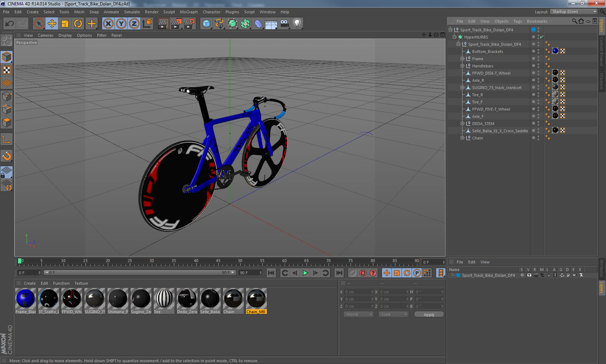Select Points mode icon

(x=6, y=96)
